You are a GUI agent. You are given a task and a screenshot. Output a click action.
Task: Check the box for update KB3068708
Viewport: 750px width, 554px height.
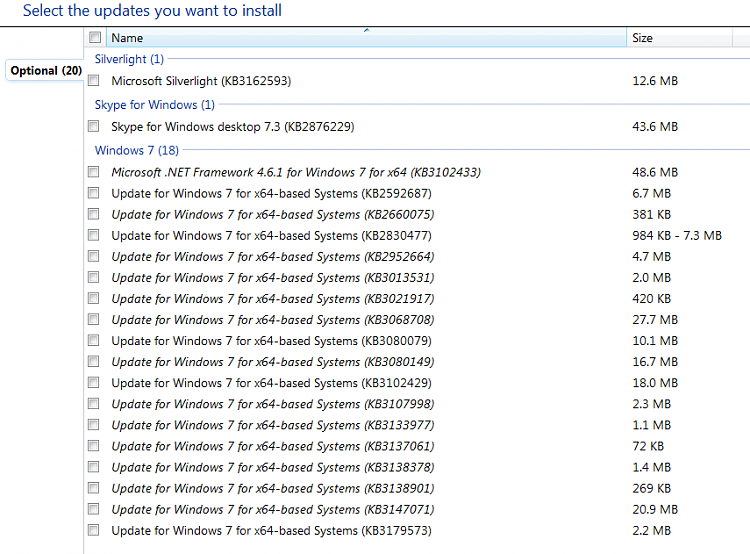(94, 319)
